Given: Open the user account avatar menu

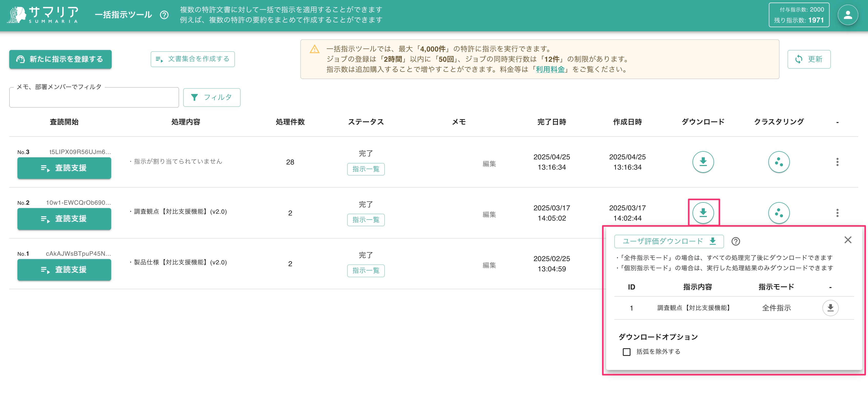Looking at the screenshot, I should (x=848, y=15).
